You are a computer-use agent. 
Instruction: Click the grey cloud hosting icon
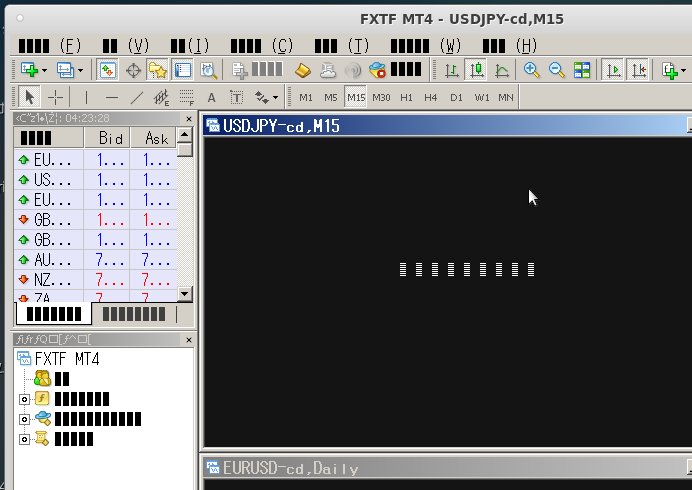tap(327, 71)
